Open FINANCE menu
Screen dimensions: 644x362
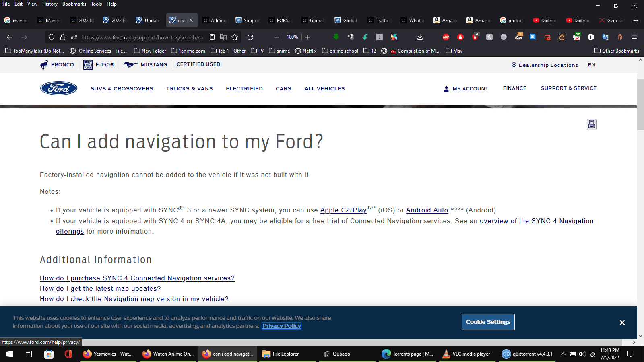pyautogui.click(x=514, y=88)
